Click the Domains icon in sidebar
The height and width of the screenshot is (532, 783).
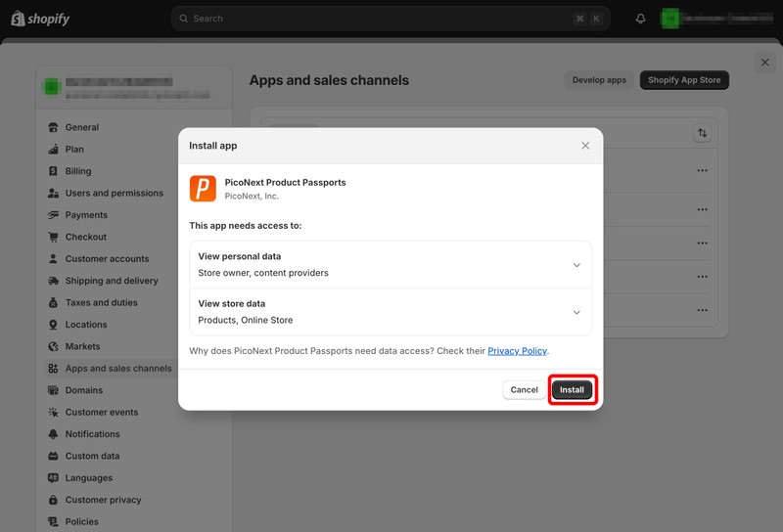[x=54, y=390]
